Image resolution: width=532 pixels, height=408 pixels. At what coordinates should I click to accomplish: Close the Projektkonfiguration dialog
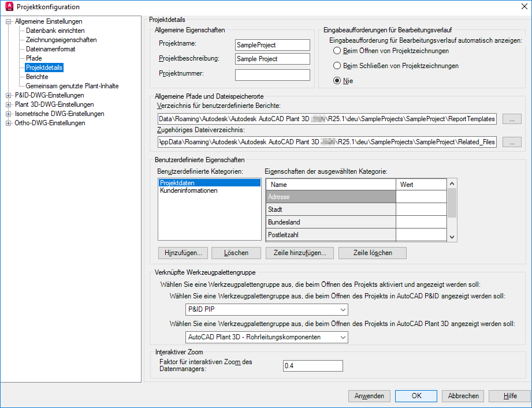(x=524, y=6)
